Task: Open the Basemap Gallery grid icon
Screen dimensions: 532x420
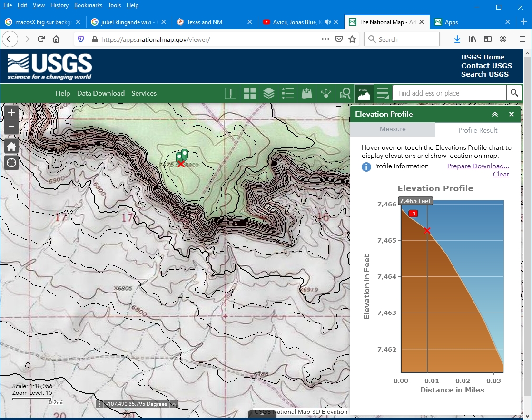Action: pyautogui.click(x=250, y=93)
